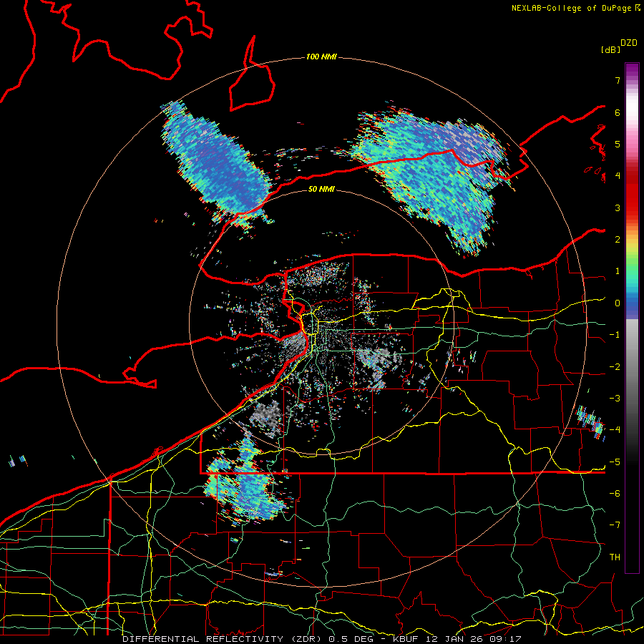Click the -7 dB value on the color scale

[615, 525]
